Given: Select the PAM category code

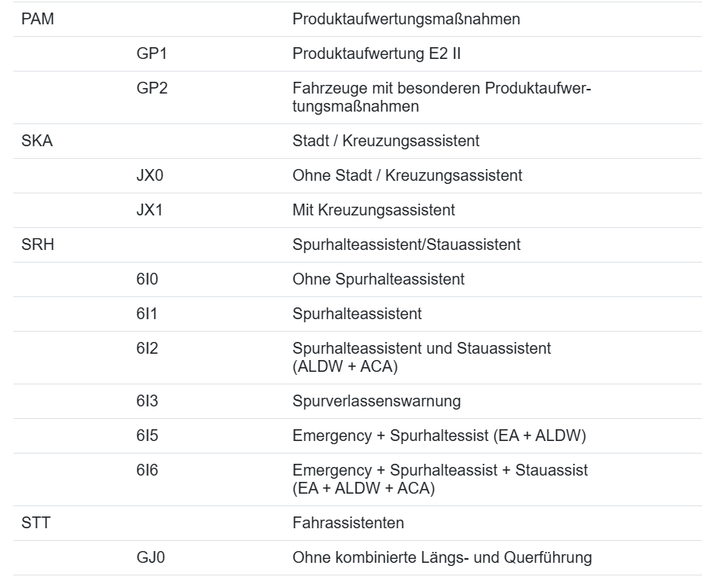Looking at the screenshot, I should tap(38, 19).
